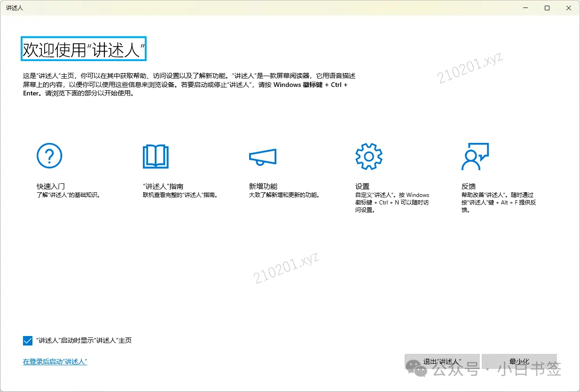Select the 反馈 label text
Image resolution: width=580 pixels, height=392 pixels.
[469, 186]
